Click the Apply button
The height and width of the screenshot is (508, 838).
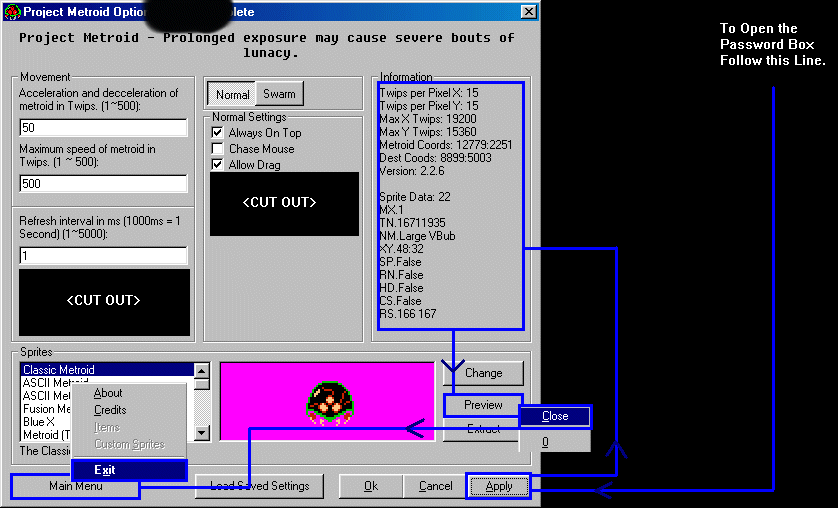(499, 486)
